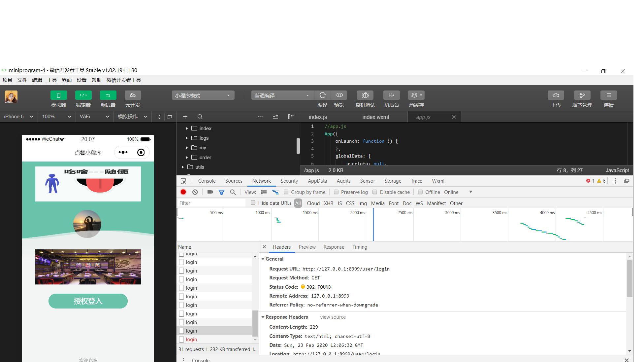Viewport: 644px width, 362px height.
Task: Enable Disable cache checkbox
Action: (375, 192)
